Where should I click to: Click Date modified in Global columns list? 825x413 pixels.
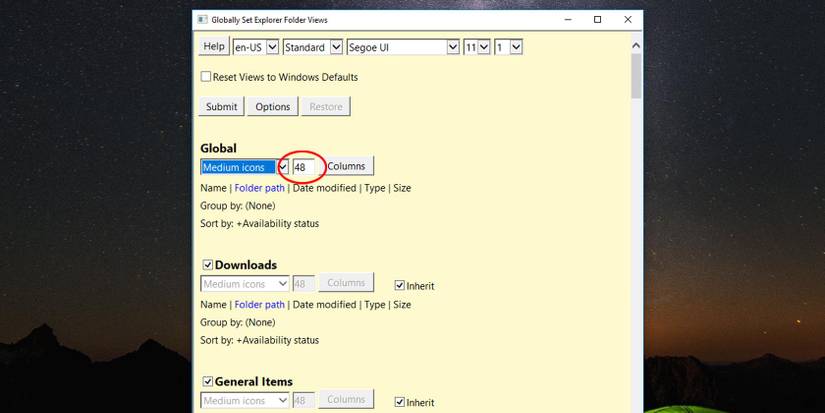(x=324, y=188)
